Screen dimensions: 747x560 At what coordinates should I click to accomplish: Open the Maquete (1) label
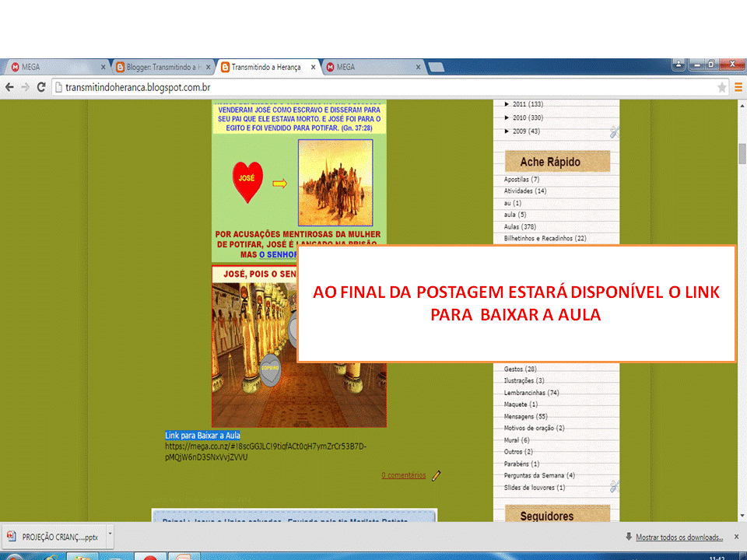(521, 404)
